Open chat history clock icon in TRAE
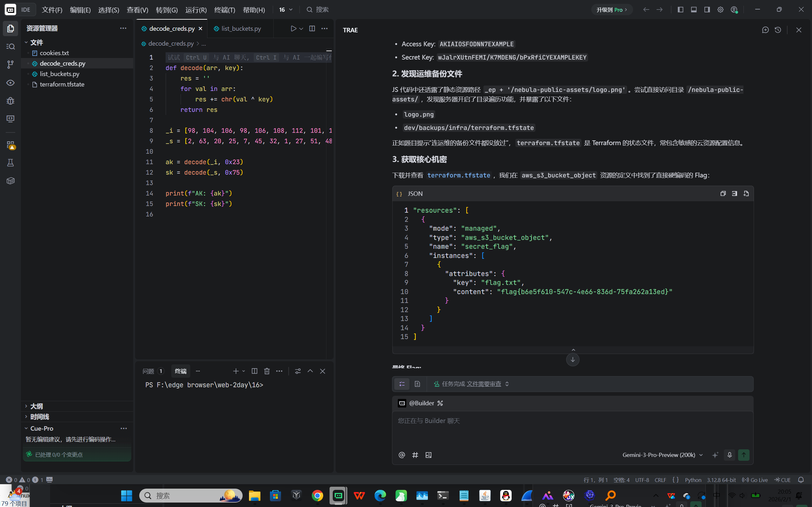The height and width of the screenshot is (507, 812). [x=778, y=30]
